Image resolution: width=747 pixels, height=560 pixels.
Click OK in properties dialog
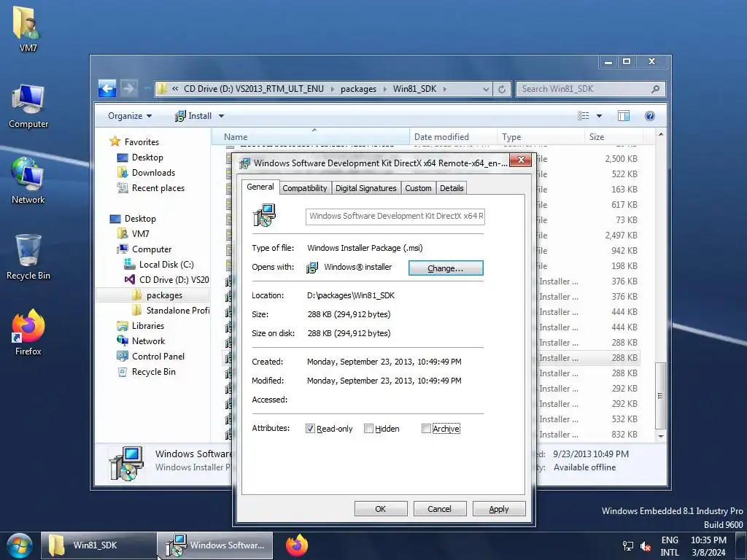(x=381, y=508)
